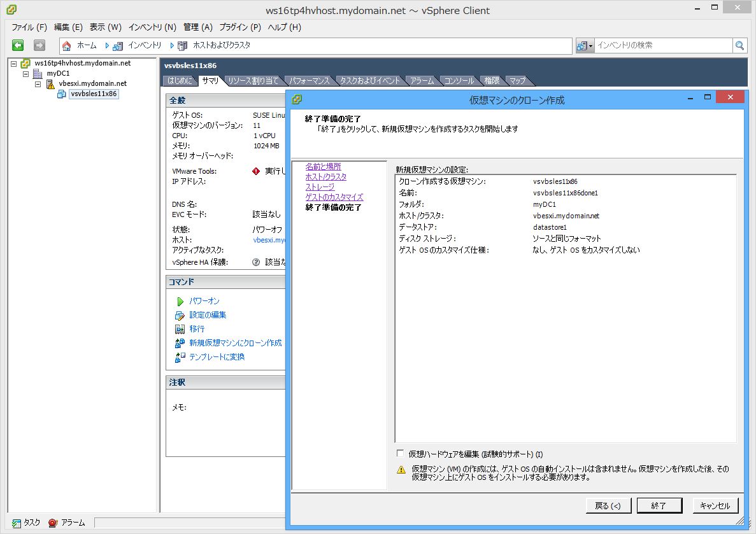The width and height of the screenshot is (756, 534).
Task: Click the 戻る (<) back button
Action: (608, 505)
